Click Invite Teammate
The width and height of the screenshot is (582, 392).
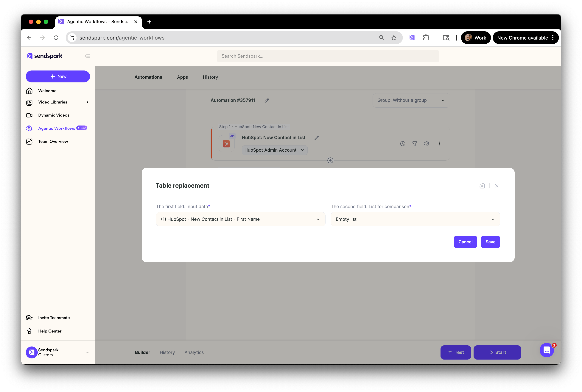pyautogui.click(x=54, y=318)
